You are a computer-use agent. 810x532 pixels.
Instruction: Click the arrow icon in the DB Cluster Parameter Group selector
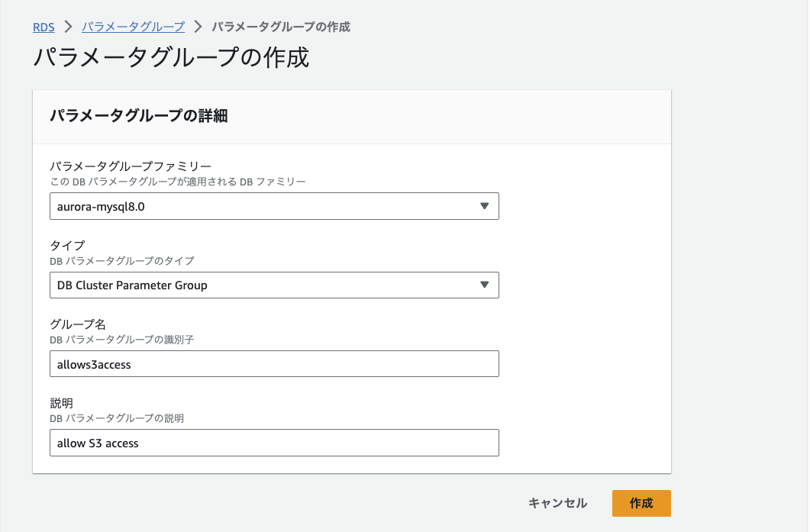coord(484,285)
